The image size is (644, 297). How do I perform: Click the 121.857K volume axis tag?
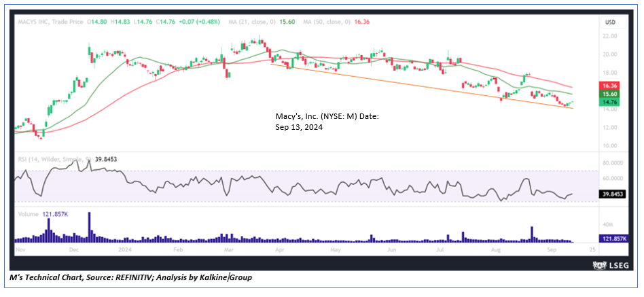(x=613, y=239)
